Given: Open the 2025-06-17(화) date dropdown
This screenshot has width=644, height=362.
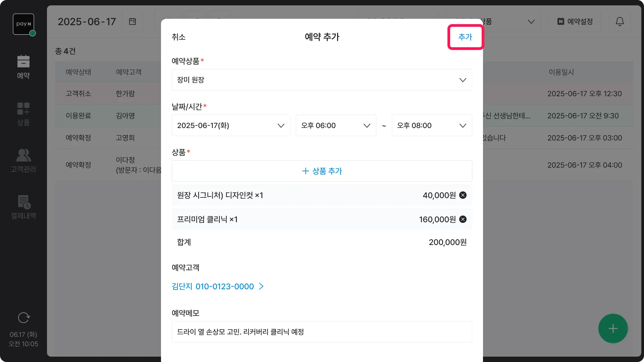Looking at the screenshot, I should tap(231, 125).
